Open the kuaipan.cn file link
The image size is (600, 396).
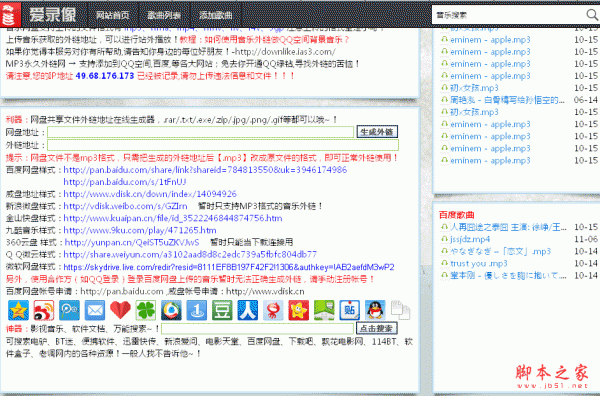tap(173, 218)
